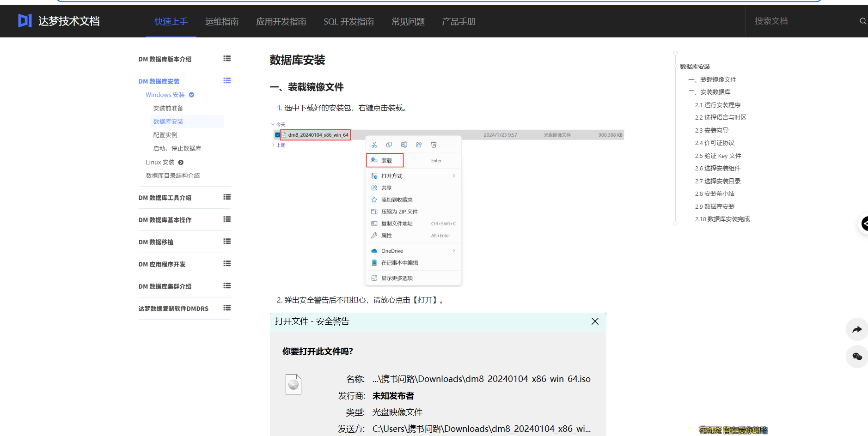The height and width of the screenshot is (436, 868).
Task: Jump to 2.6 选择安装组件 in outline
Action: 718,168
